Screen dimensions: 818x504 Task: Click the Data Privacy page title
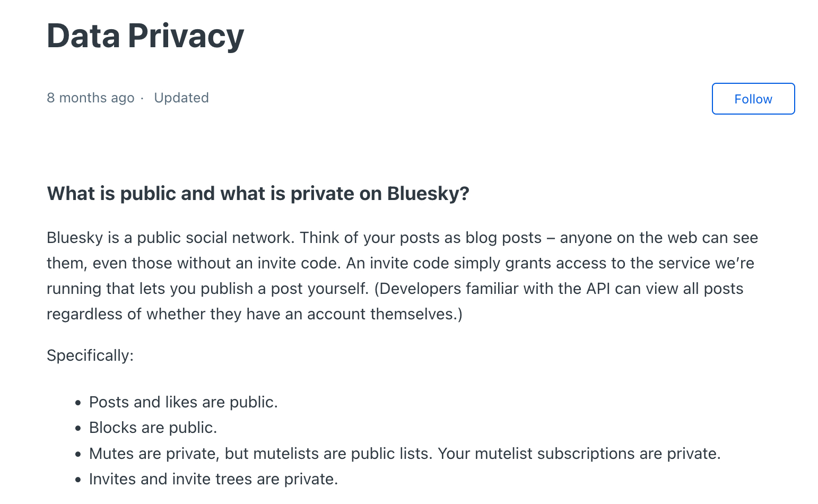point(145,36)
